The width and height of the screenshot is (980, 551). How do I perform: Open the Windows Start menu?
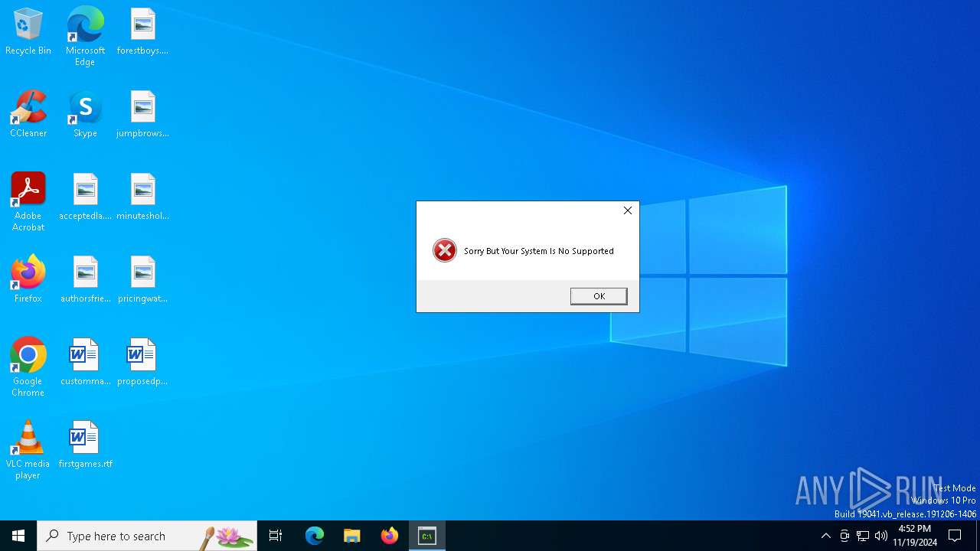(18, 536)
